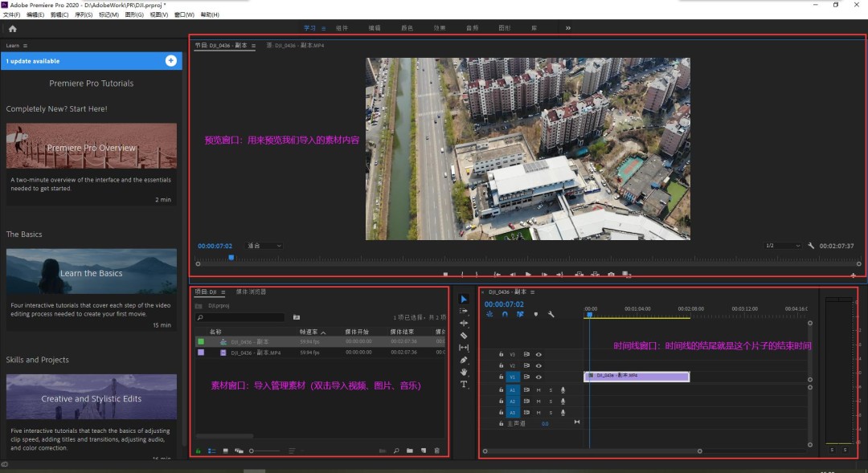Click the Export Frame camera icon
This screenshot has height=473, width=868.
611,274
